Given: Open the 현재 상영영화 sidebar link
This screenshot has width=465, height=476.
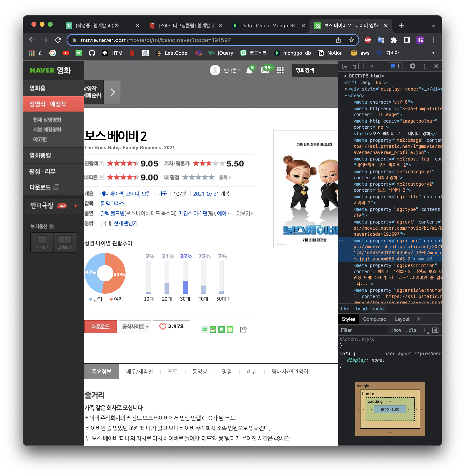Looking at the screenshot, I should 47,120.
